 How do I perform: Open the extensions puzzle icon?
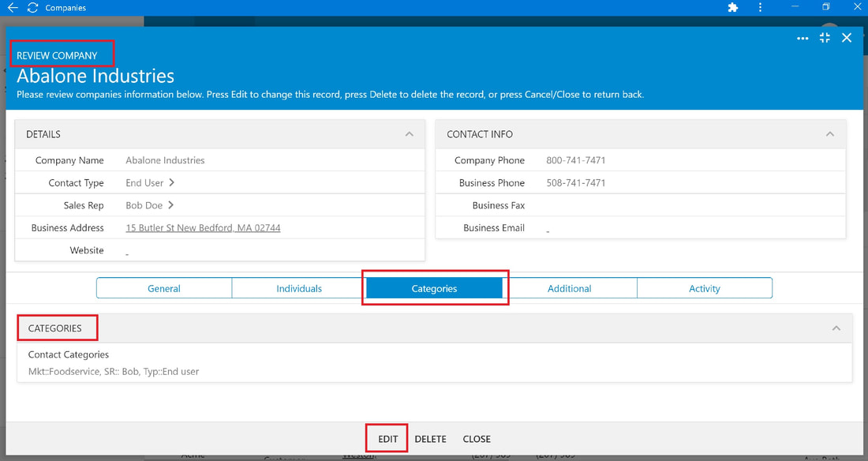(x=733, y=7)
